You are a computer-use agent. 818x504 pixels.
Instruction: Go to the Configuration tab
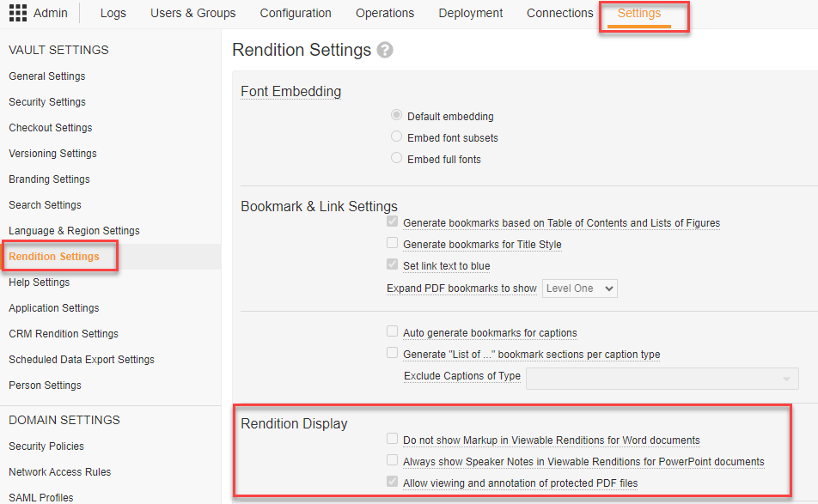(x=296, y=14)
